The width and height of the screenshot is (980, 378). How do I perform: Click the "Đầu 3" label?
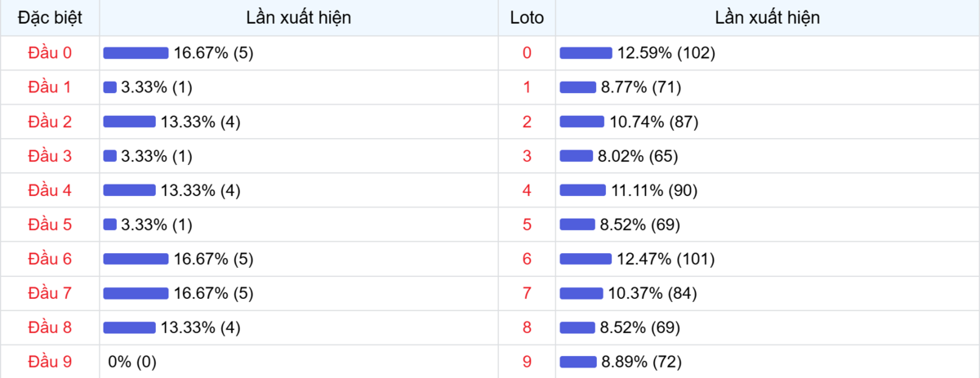[x=50, y=156]
